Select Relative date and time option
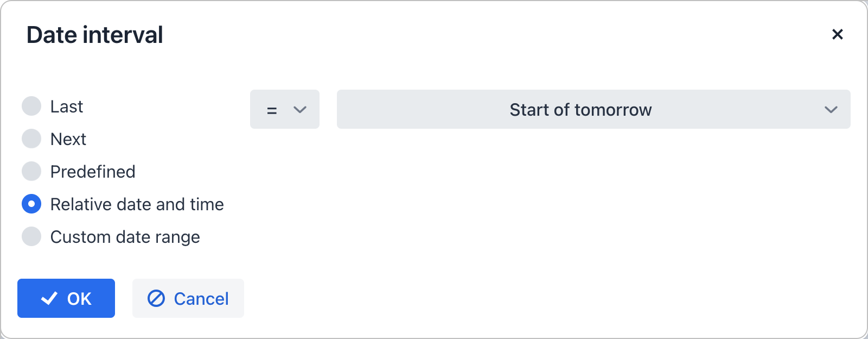Image resolution: width=868 pixels, height=339 pixels. tap(31, 204)
